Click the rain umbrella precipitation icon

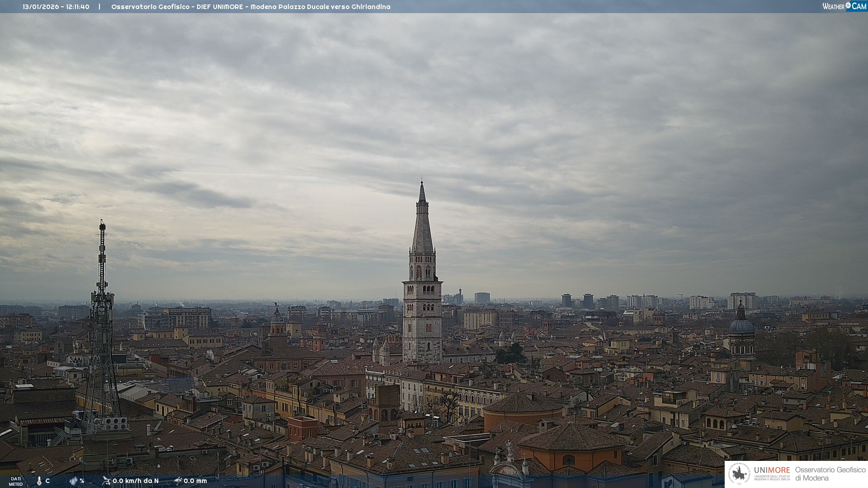coord(178,481)
